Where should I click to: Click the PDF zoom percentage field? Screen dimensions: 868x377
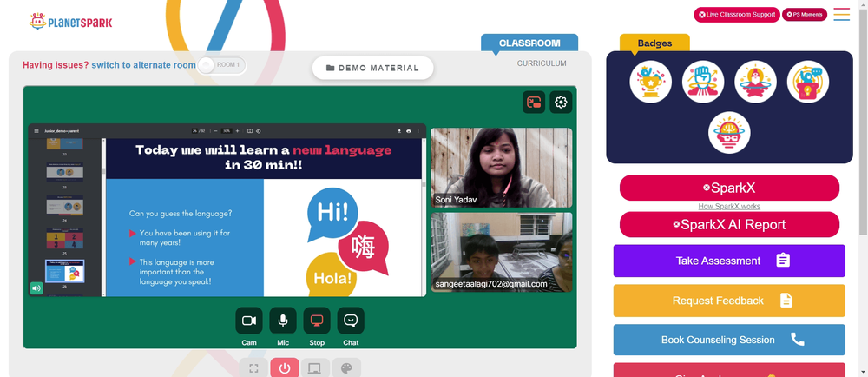226,130
